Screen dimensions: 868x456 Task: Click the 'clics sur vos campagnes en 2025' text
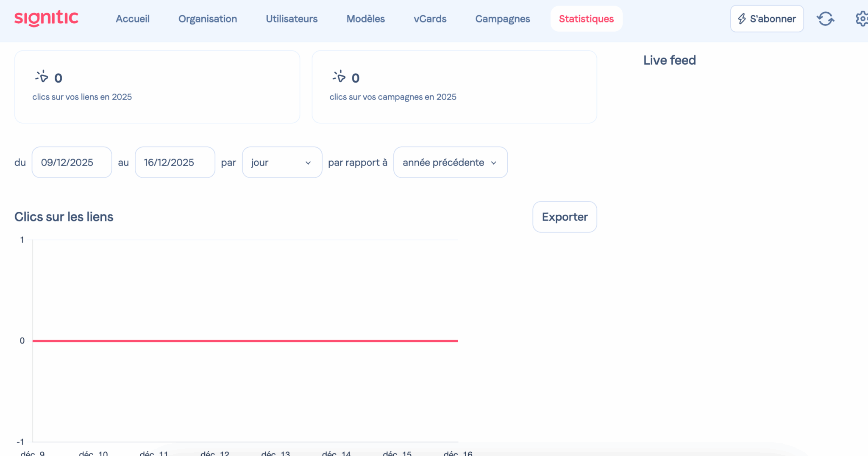tap(393, 97)
